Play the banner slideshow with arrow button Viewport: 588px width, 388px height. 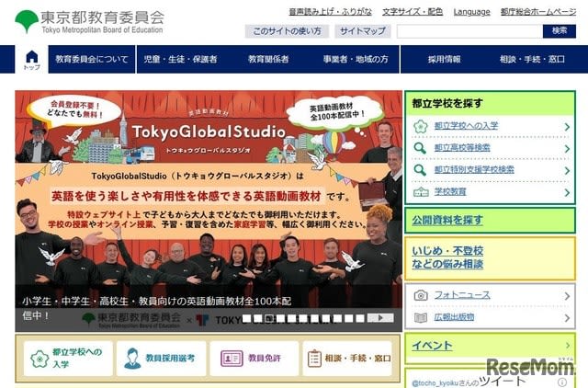pyautogui.click(x=380, y=318)
